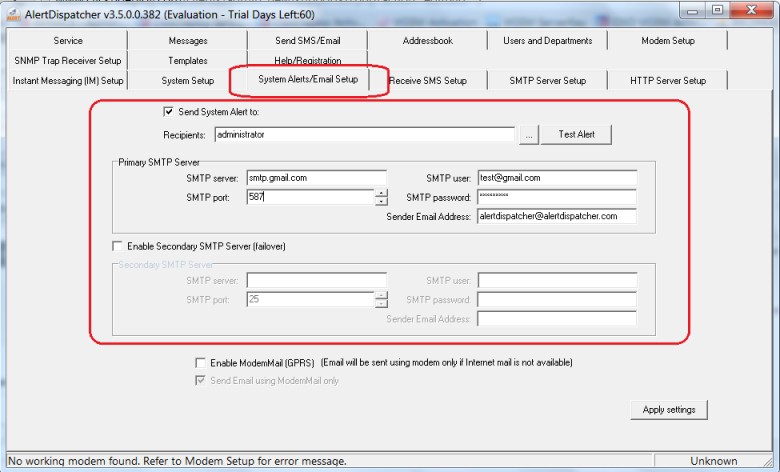Open Instant Messaging (IM) Setup tab
Viewport: 780px width, 472px height.
[68, 81]
